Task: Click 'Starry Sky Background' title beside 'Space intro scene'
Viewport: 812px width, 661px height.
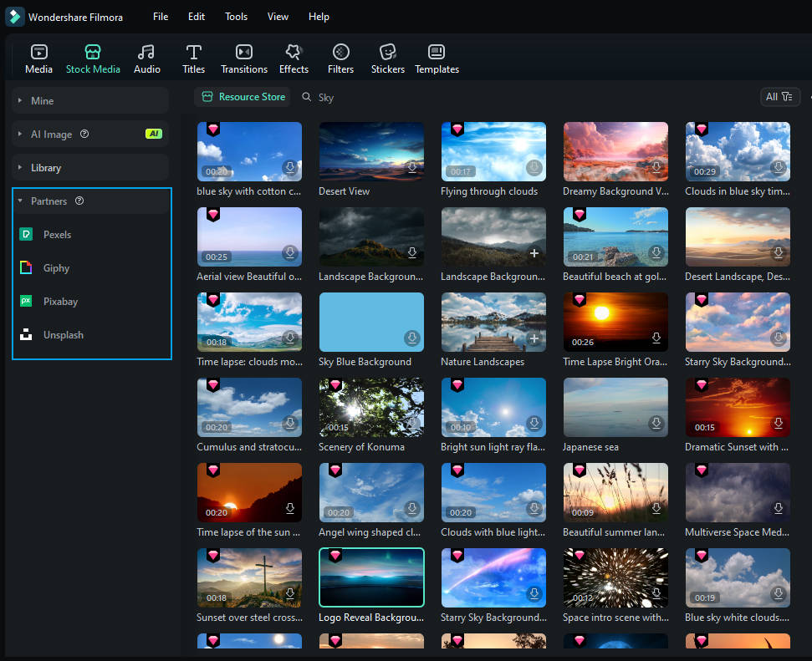Action: coord(493,618)
